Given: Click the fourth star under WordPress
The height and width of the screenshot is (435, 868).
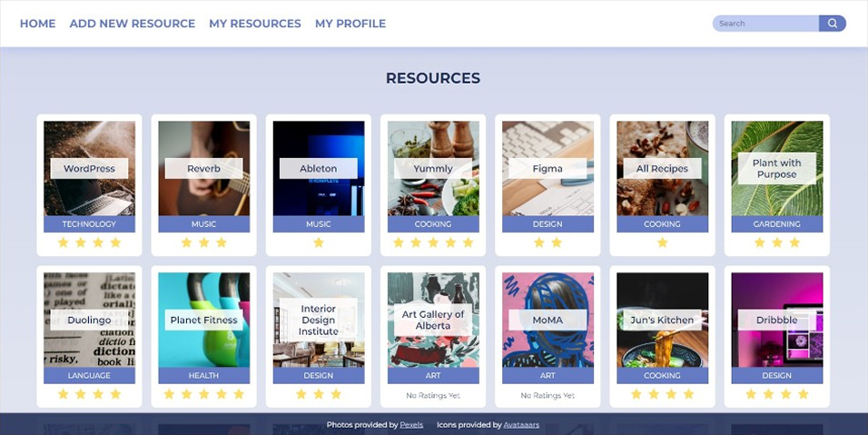Looking at the screenshot, I should pos(115,242).
